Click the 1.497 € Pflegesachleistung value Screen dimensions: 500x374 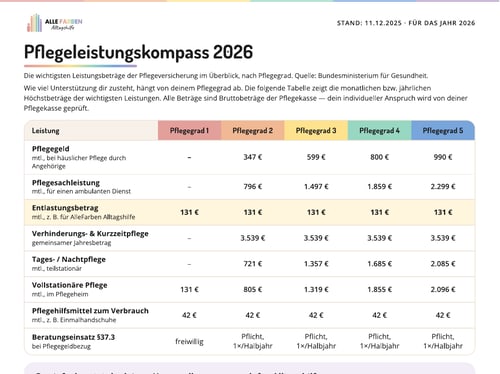[316, 187]
